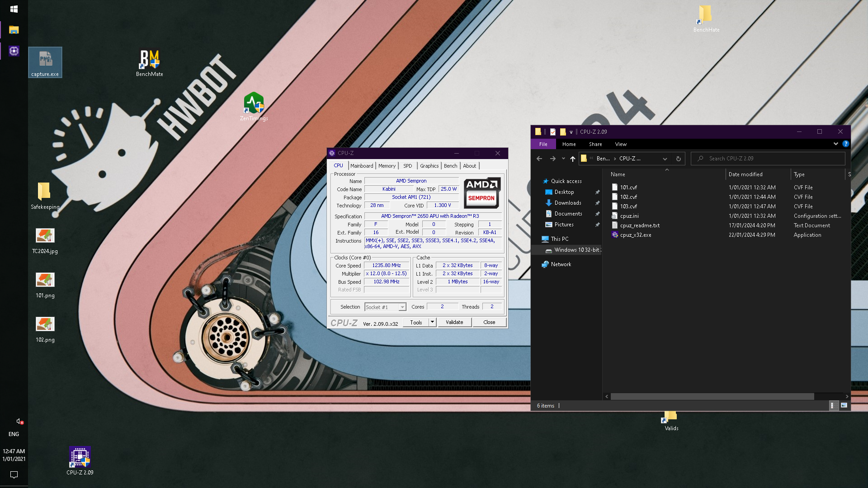Screen dimensions: 868x488
Task: Open the CPU-Z Tools dropdown arrow
Action: [x=432, y=322]
